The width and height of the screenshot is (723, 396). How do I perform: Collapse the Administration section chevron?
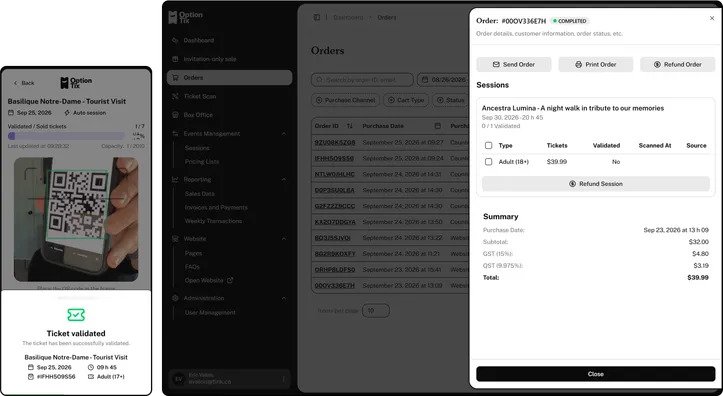coord(284,298)
